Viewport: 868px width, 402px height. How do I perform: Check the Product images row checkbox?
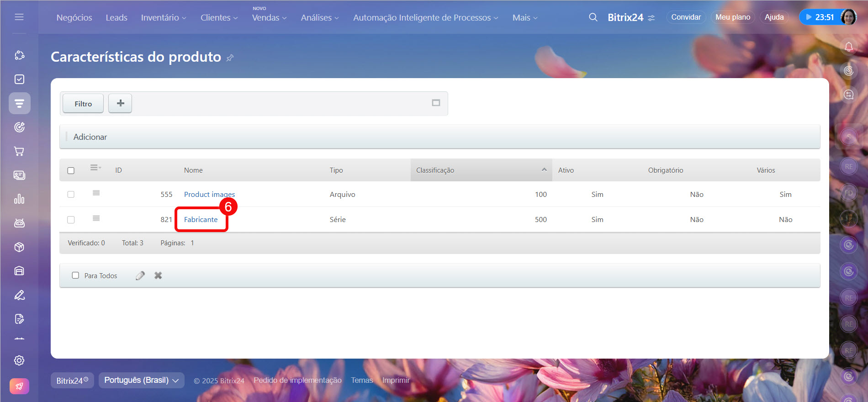[71, 195]
